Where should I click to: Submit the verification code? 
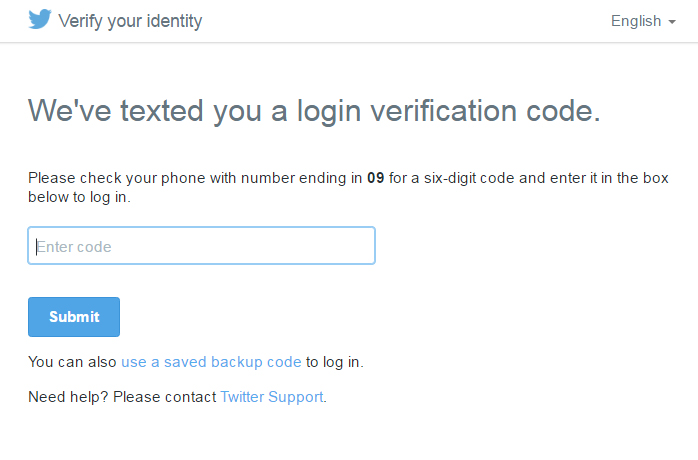74,317
